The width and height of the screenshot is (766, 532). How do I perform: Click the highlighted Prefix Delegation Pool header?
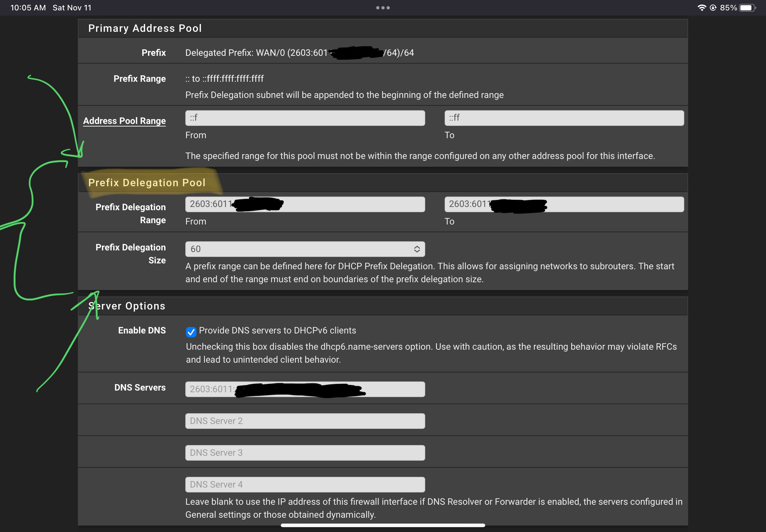click(x=147, y=182)
